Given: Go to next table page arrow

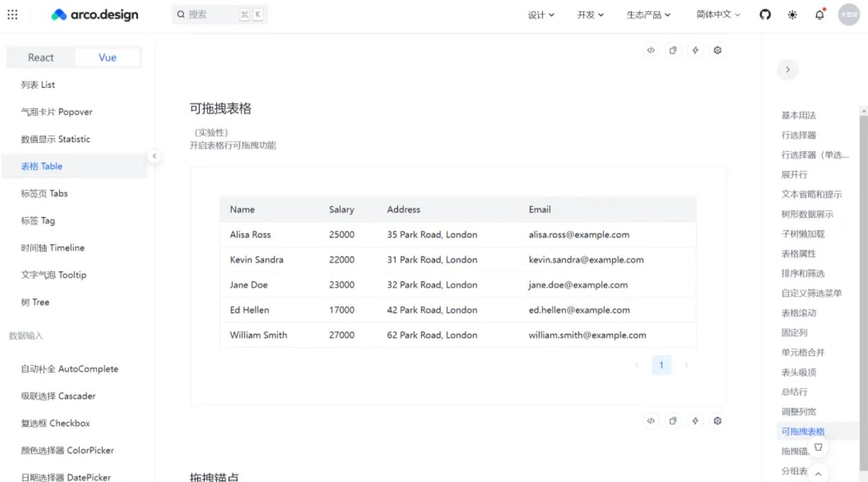Looking at the screenshot, I should 686,365.
